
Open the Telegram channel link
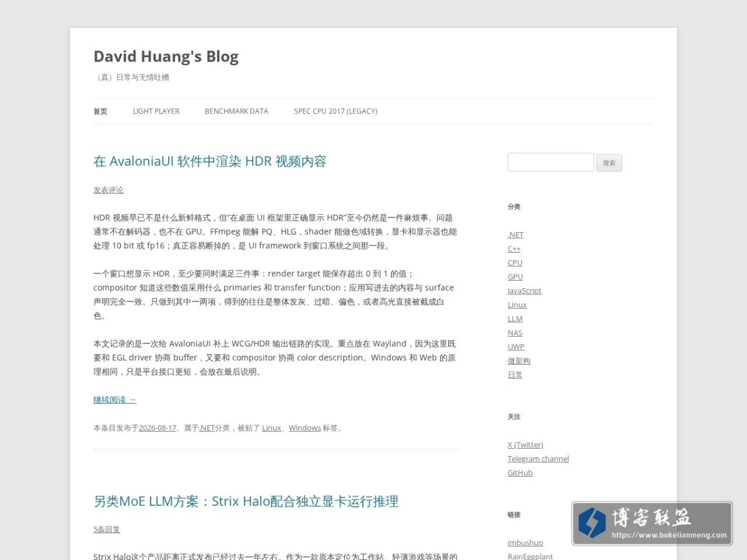538,459
